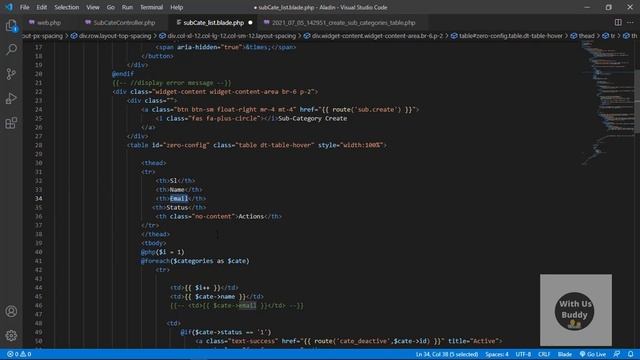Change indentation via Spaces: 4
This screenshot has height=360, width=640.
(x=497, y=354)
